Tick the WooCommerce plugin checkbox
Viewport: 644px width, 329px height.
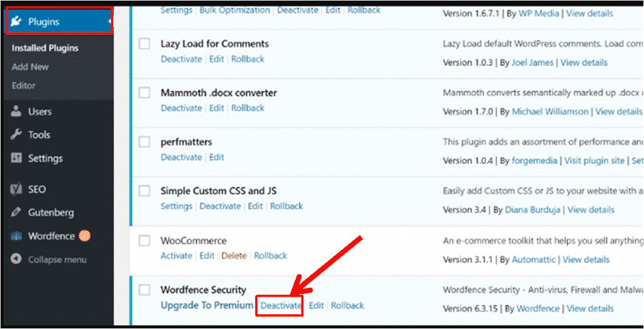tap(144, 241)
